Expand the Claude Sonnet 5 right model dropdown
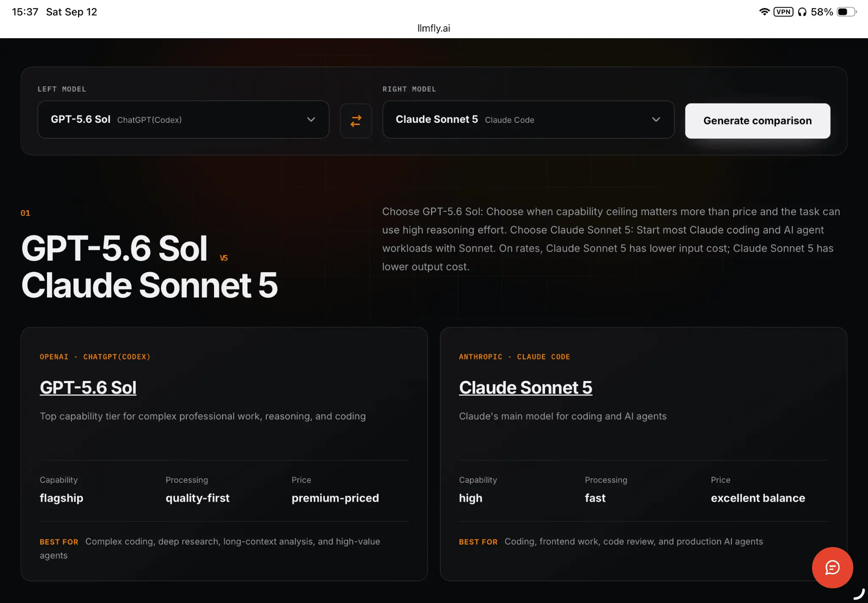Image resolution: width=868 pixels, height=603 pixels. click(529, 119)
